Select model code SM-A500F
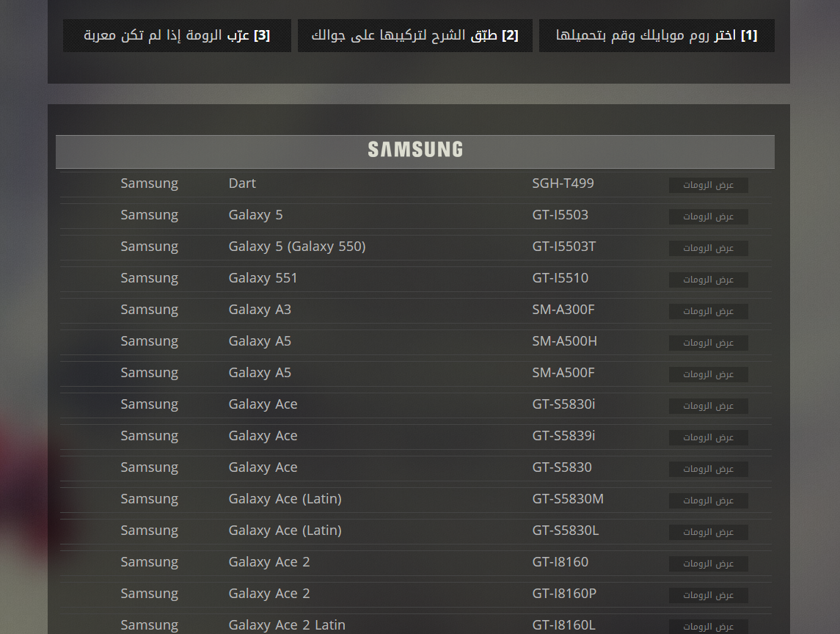The height and width of the screenshot is (634, 840). (x=563, y=373)
